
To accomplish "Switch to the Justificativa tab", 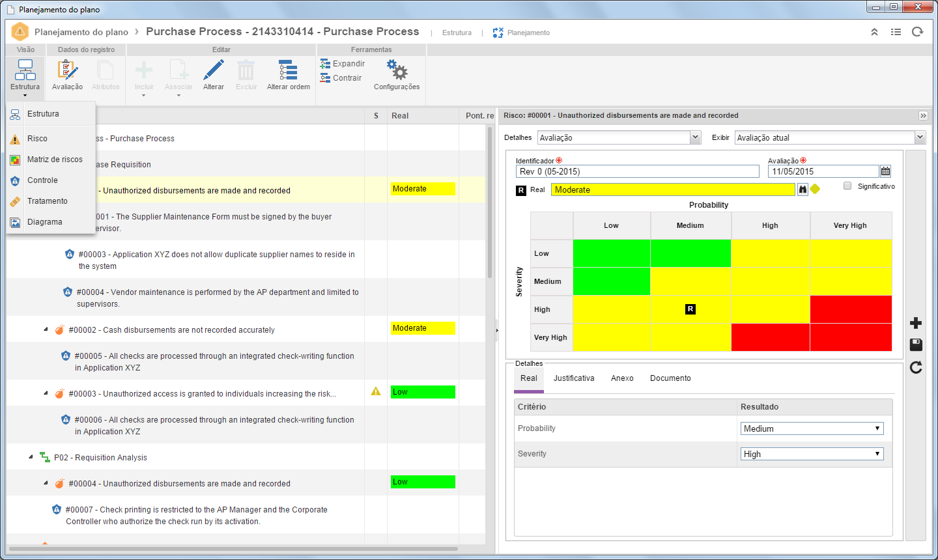I will 574,378.
